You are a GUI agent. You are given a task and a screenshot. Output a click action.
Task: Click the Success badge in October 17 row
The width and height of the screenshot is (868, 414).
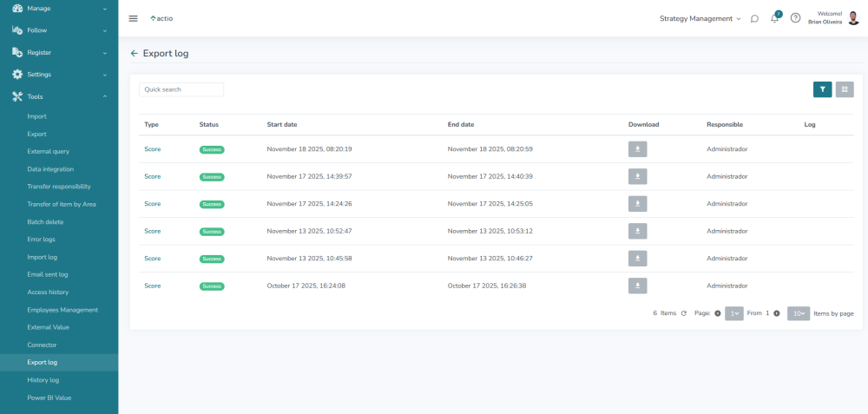pos(212,286)
